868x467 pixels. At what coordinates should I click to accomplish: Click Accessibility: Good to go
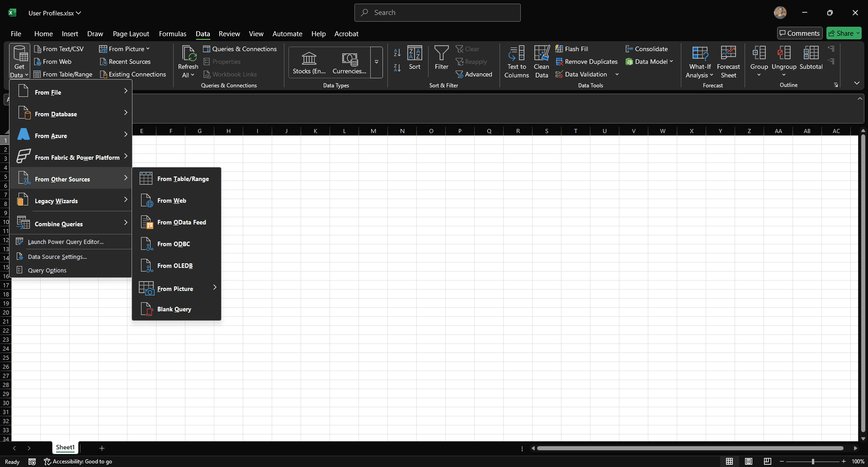coord(78,462)
